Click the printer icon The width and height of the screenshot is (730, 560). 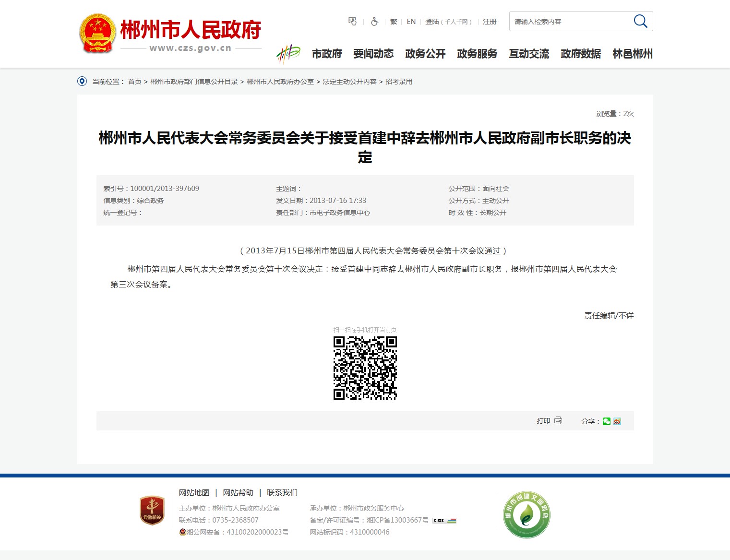pyautogui.click(x=558, y=421)
